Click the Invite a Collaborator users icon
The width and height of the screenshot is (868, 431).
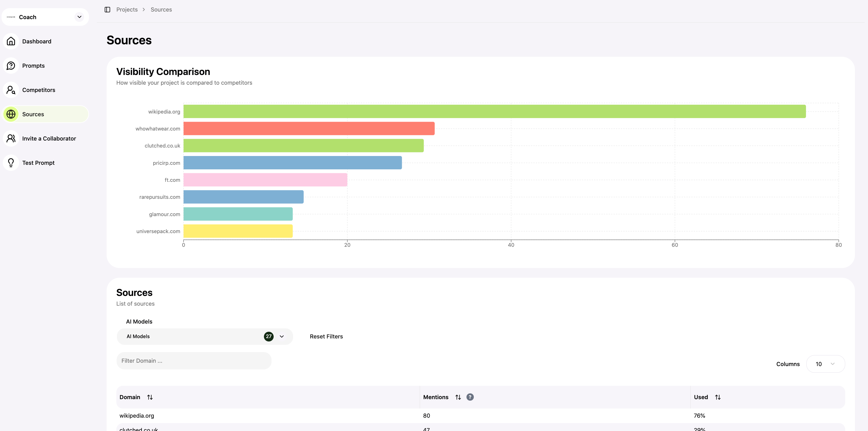coord(11,138)
